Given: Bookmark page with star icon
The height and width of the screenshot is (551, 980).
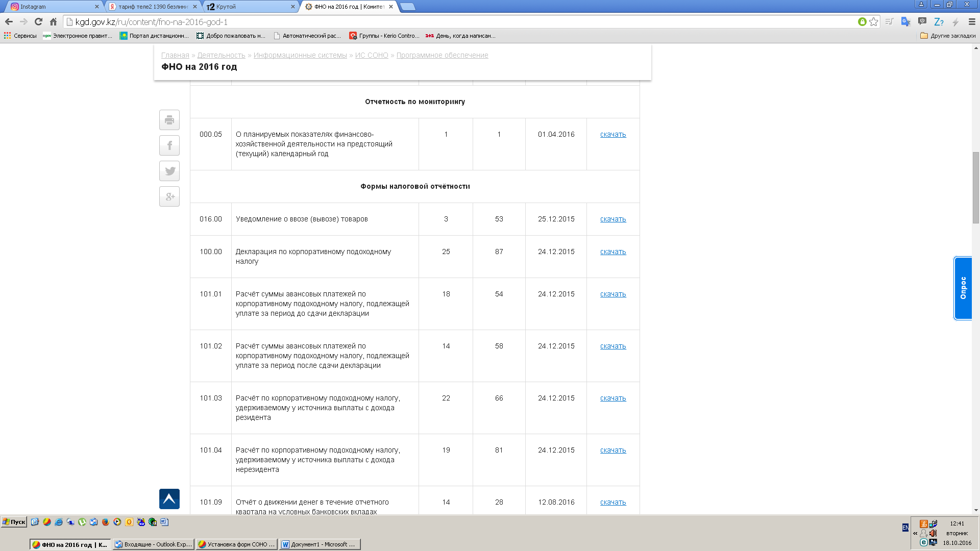Looking at the screenshot, I should click(874, 21).
